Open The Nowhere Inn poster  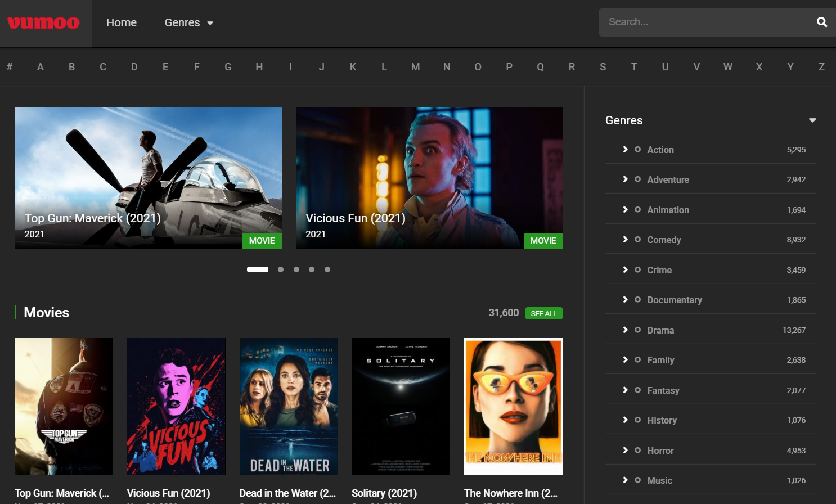coord(513,407)
